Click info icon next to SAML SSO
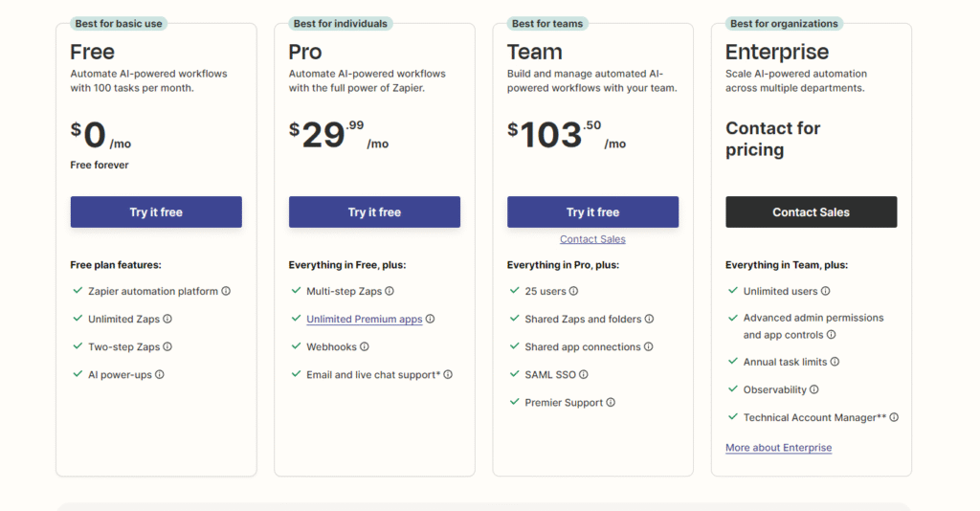 click(x=583, y=375)
